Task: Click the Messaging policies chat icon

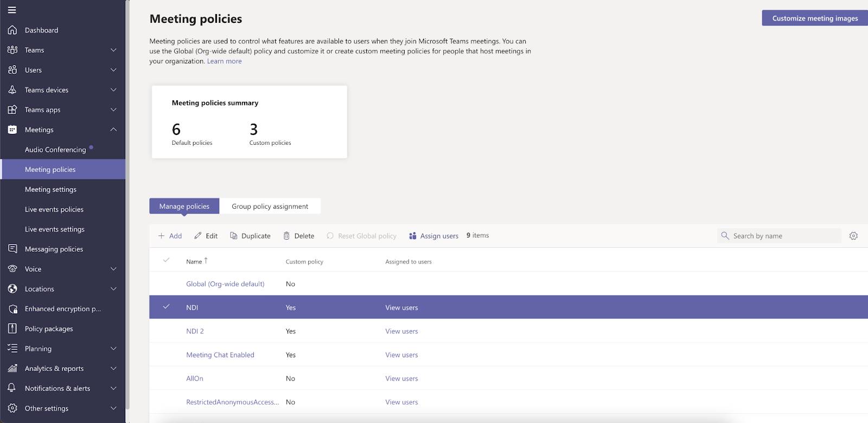Action: (x=12, y=249)
